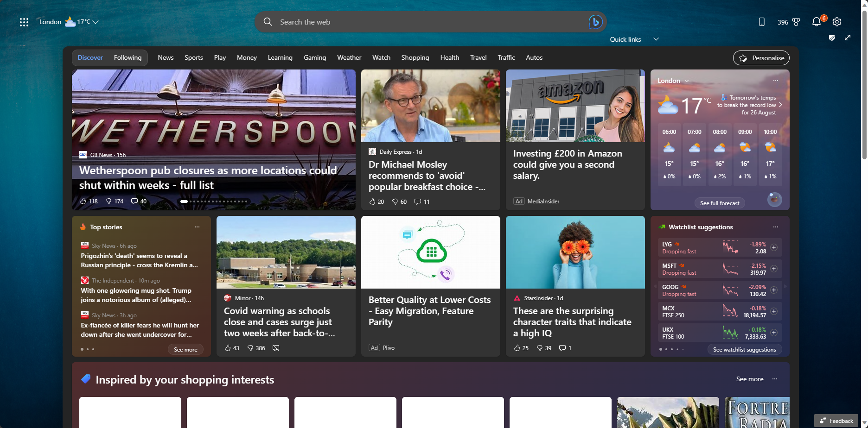The height and width of the screenshot is (428, 868).
Task: Open Watchlist suggestions more options menu
Action: click(x=776, y=227)
